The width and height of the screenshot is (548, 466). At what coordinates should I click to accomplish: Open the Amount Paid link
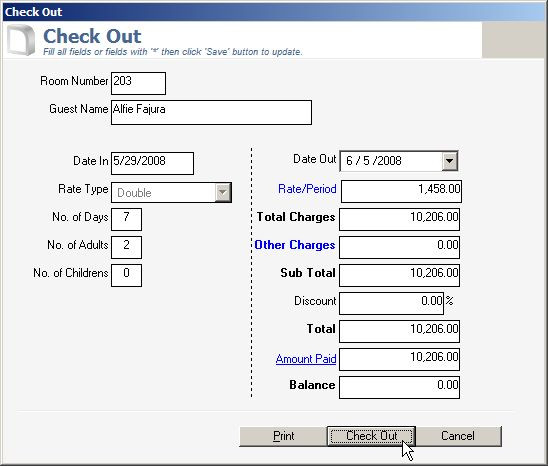pyautogui.click(x=306, y=359)
